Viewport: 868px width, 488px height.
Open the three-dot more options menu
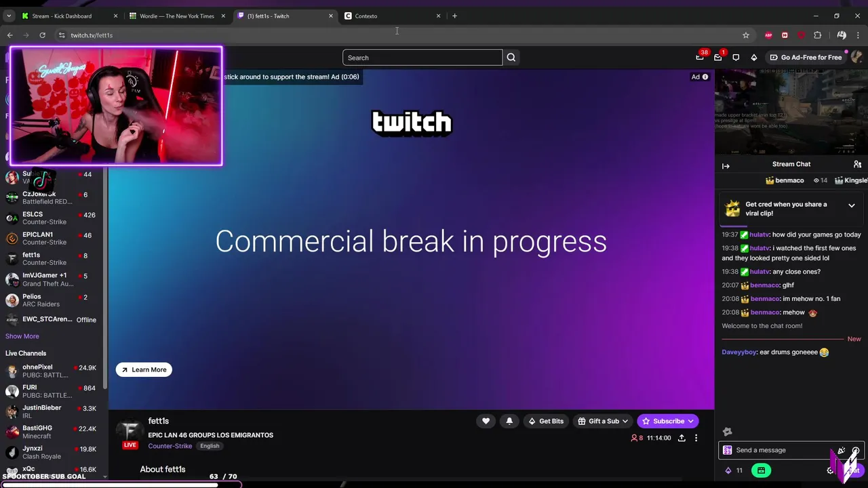pyautogui.click(x=696, y=438)
